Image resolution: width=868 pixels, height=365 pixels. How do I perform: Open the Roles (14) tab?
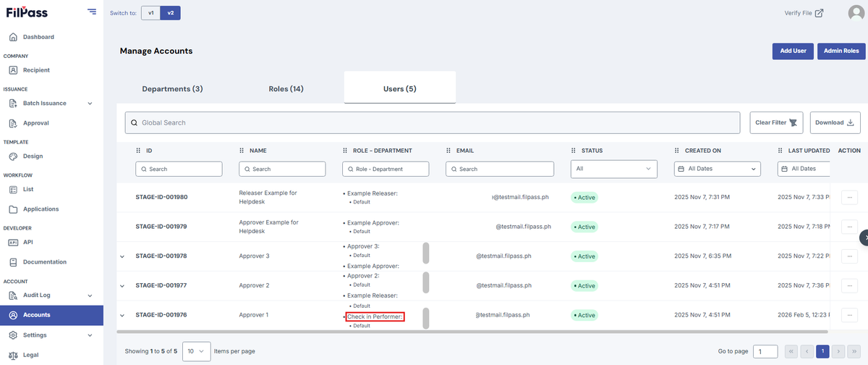tap(286, 89)
